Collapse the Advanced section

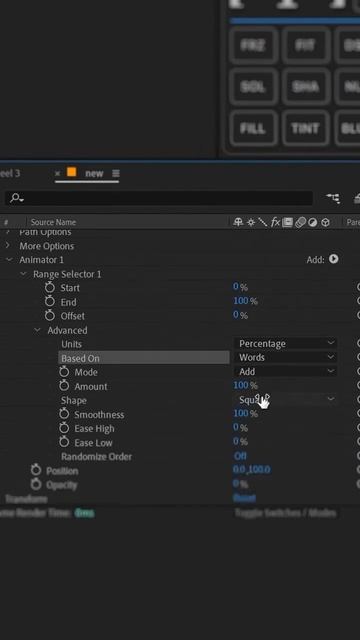coord(37,330)
